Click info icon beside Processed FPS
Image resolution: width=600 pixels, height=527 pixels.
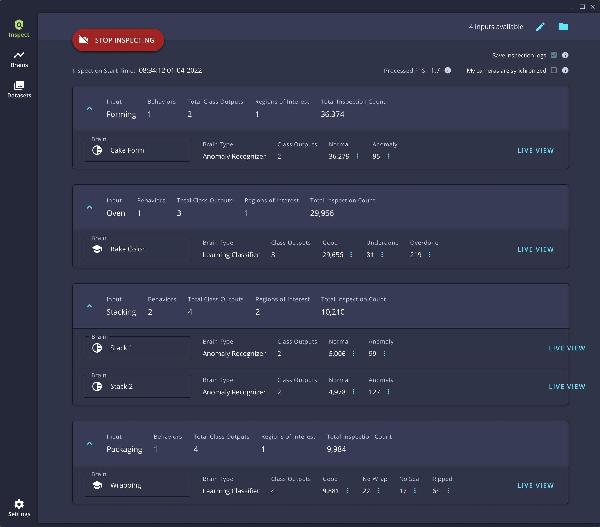[447, 70]
